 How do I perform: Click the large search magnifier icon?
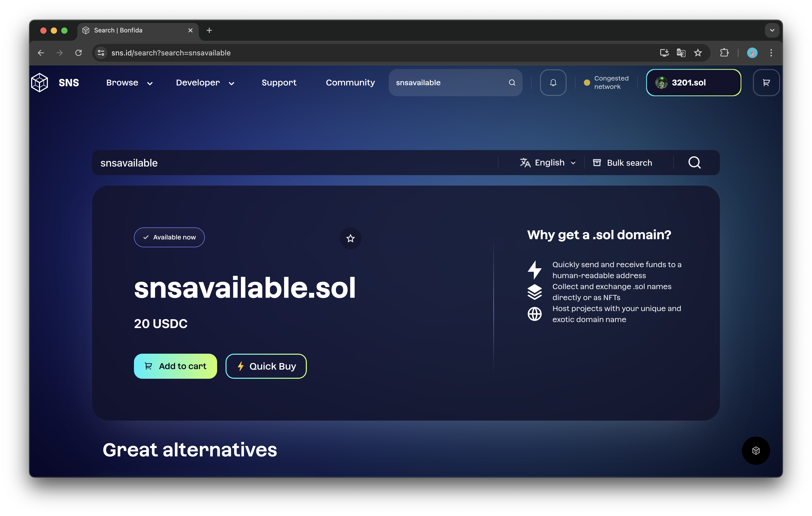click(x=694, y=163)
